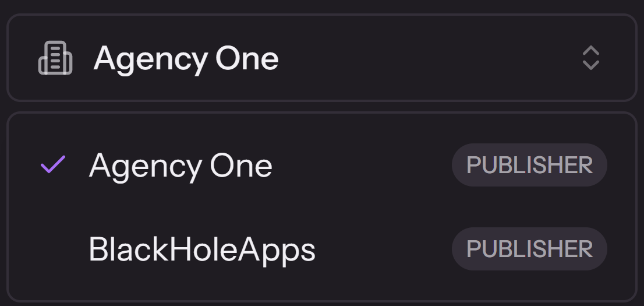644x306 pixels.
Task: Click the Agency One selector header text
Action: [186, 59]
